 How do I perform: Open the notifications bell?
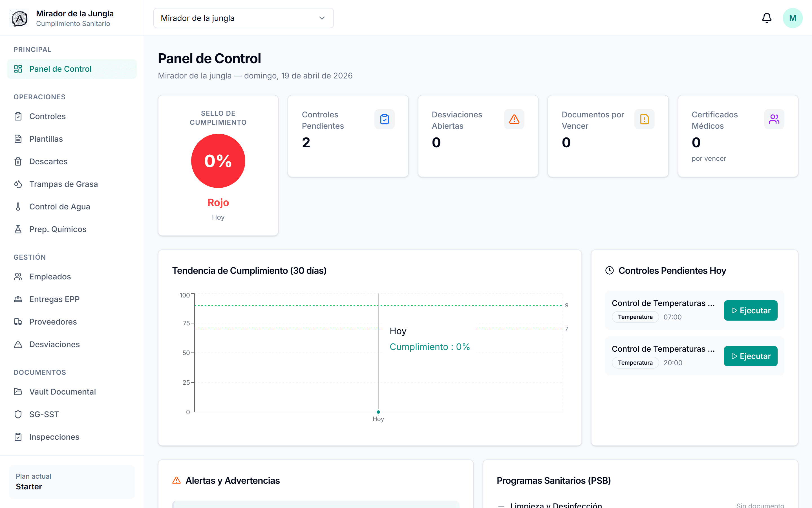coord(767,18)
